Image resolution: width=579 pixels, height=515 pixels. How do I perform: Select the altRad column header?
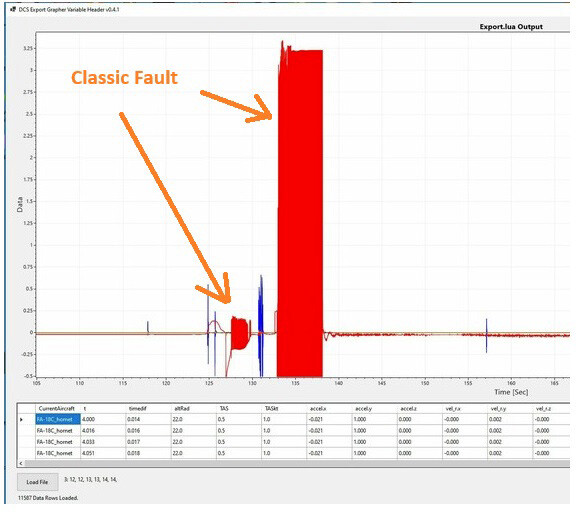coord(193,408)
